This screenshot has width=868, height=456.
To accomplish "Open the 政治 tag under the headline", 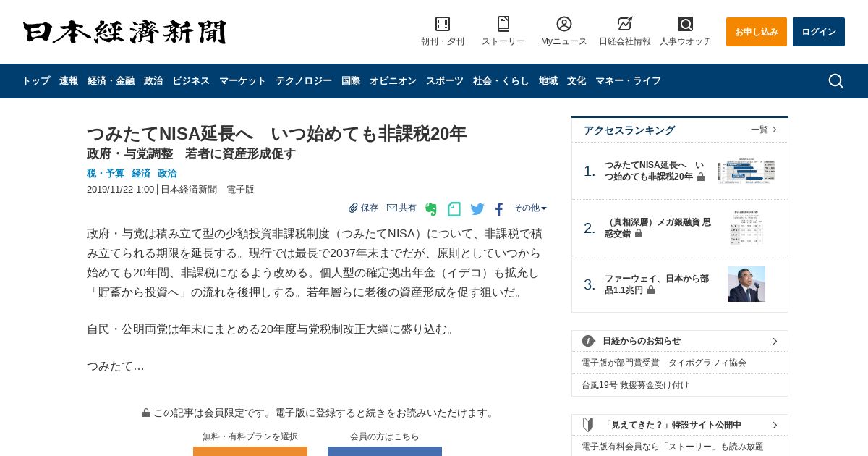I will tap(167, 174).
